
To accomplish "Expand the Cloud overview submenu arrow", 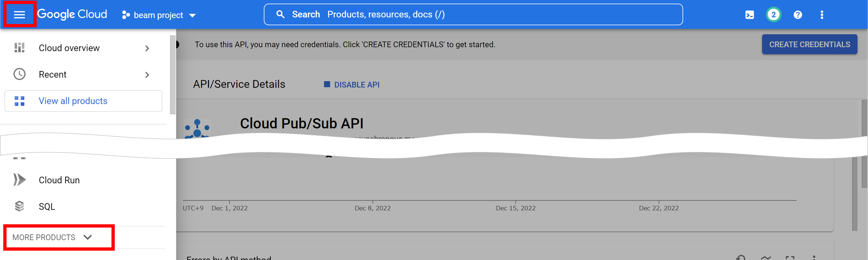I will [x=147, y=48].
